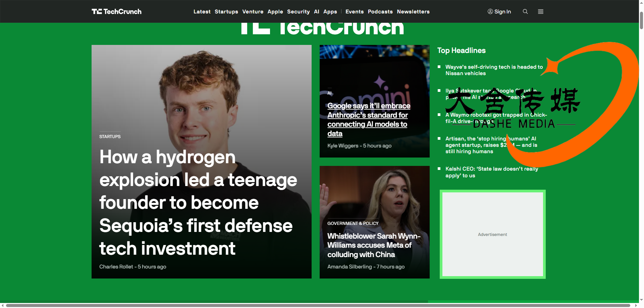The image size is (644, 308).
Task: Open the Startups nav item
Action: [x=226, y=11]
